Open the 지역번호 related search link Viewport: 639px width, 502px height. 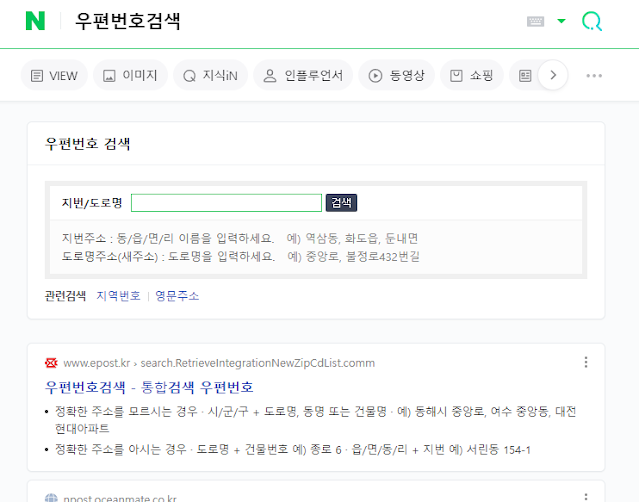click(x=118, y=296)
